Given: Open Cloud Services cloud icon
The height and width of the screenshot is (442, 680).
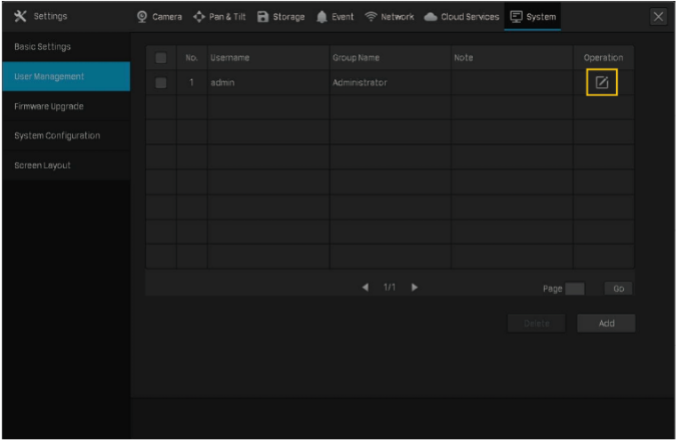Looking at the screenshot, I should 430,16.
